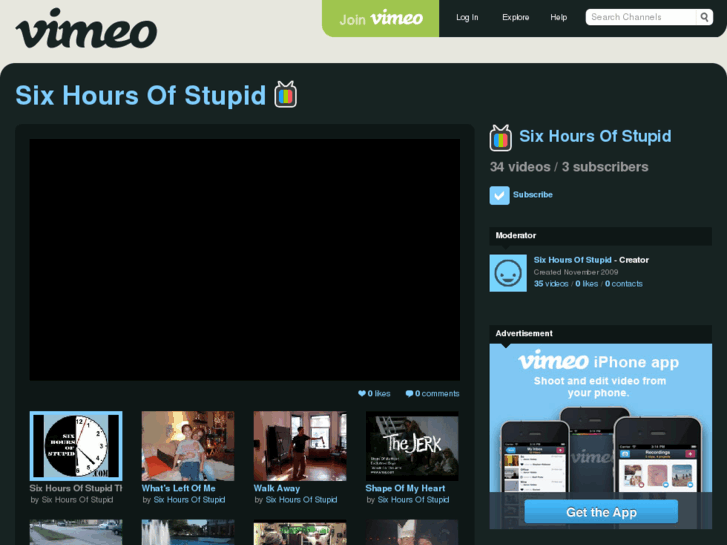
Task: Open the Walk Away title link
Action: coord(277,488)
